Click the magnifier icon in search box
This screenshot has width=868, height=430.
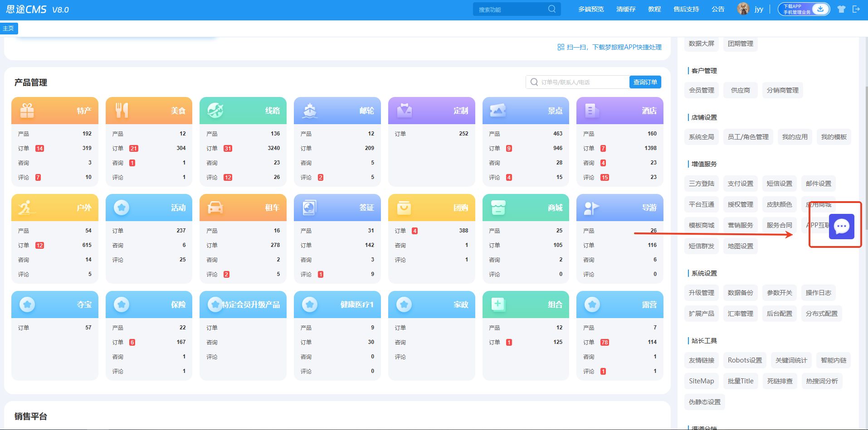point(551,9)
